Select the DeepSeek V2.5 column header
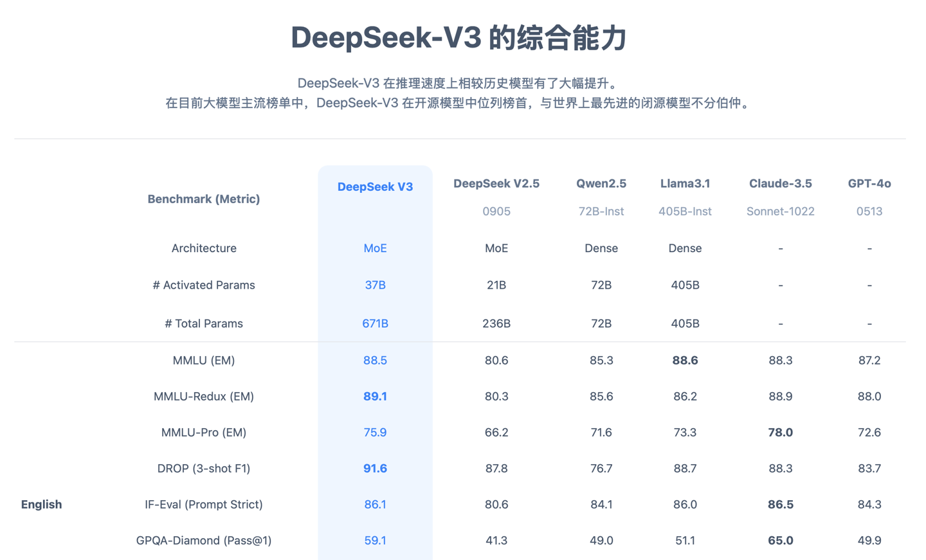Viewport: 926px width, 560px height. pyautogui.click(x=496, y=184)
